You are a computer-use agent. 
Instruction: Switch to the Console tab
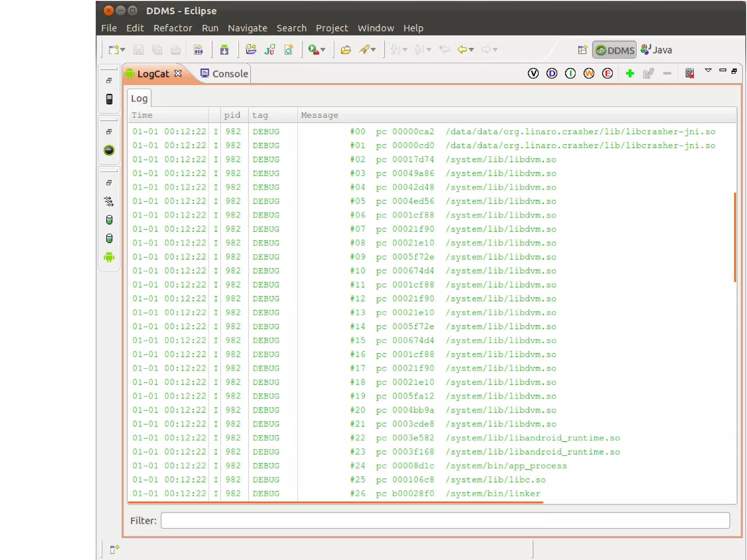point(225,74)
